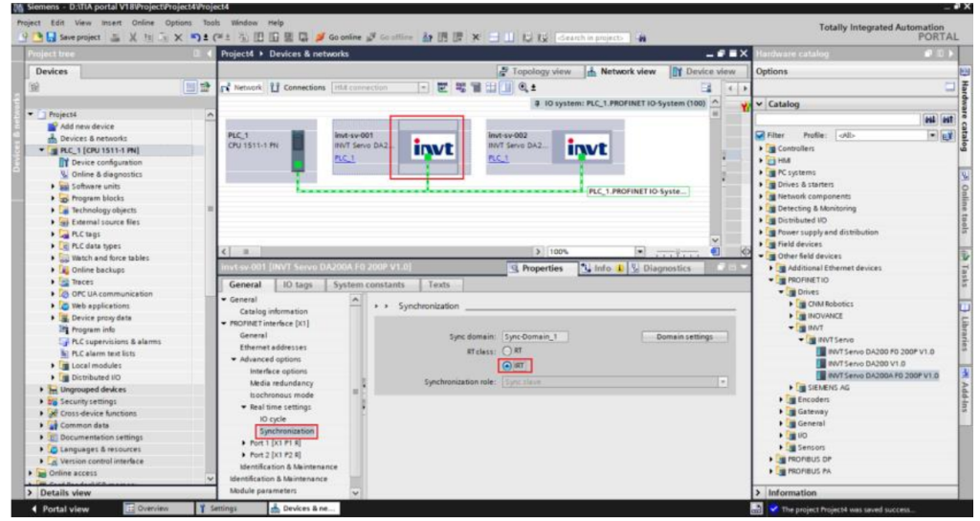Click the show overview navigation icon at canvas corner

715,252
